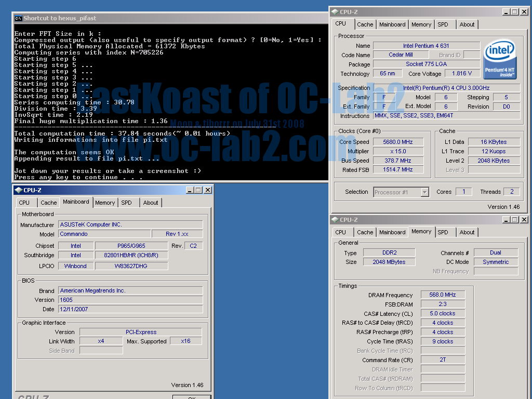This screenshot has width=532, height=399.
Task: Close the CPU-Z Mainboard window
Action: pyautogui.click(x=208, y=190)
